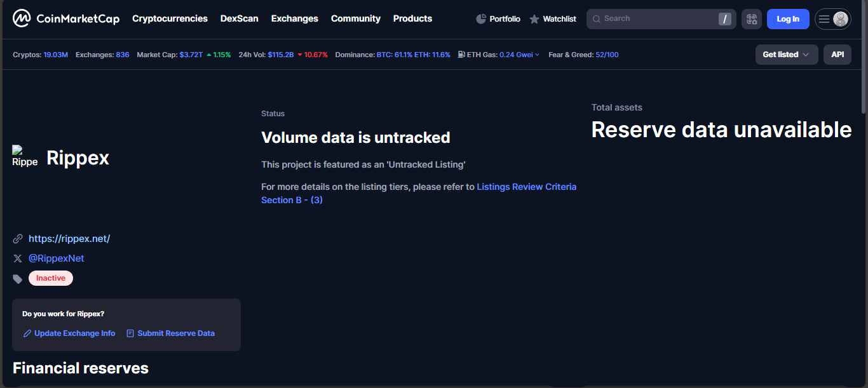Click the ETH Gas pump icon
The width and height of the screenshot is (868, 388).
point(462,55)
